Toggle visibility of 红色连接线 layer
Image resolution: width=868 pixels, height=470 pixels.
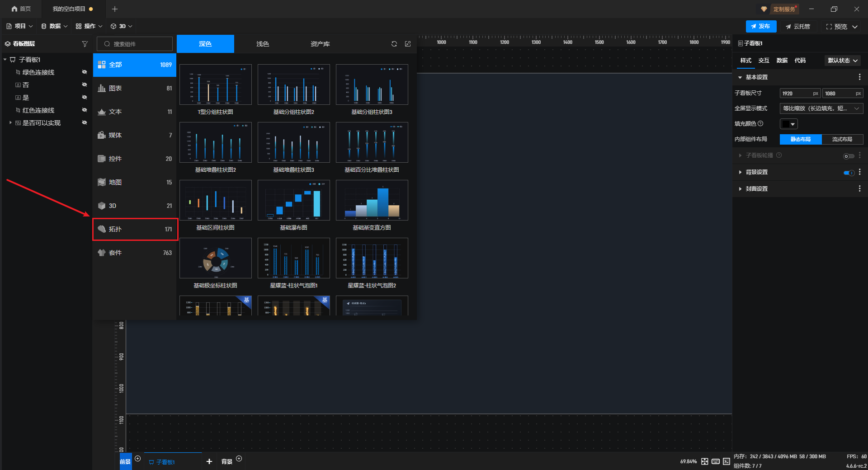(x=84, y=110)
